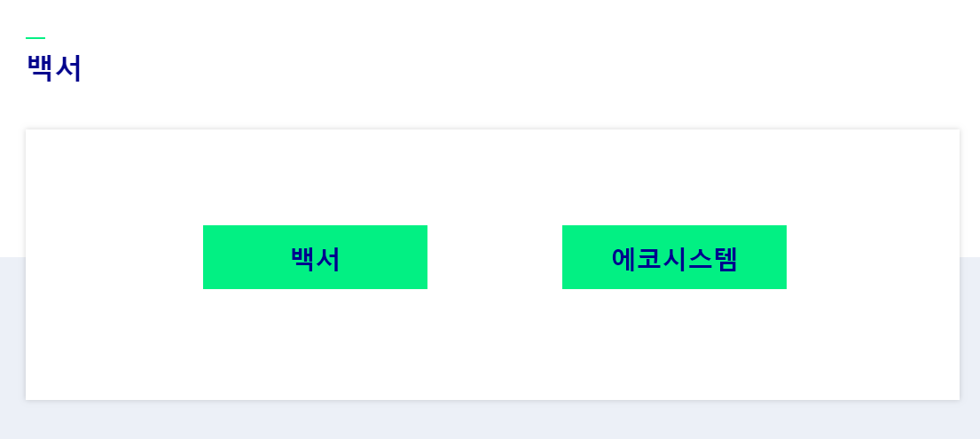Click the green 백서 button
This screenshot has width=980, height=439.
point(315,257)
